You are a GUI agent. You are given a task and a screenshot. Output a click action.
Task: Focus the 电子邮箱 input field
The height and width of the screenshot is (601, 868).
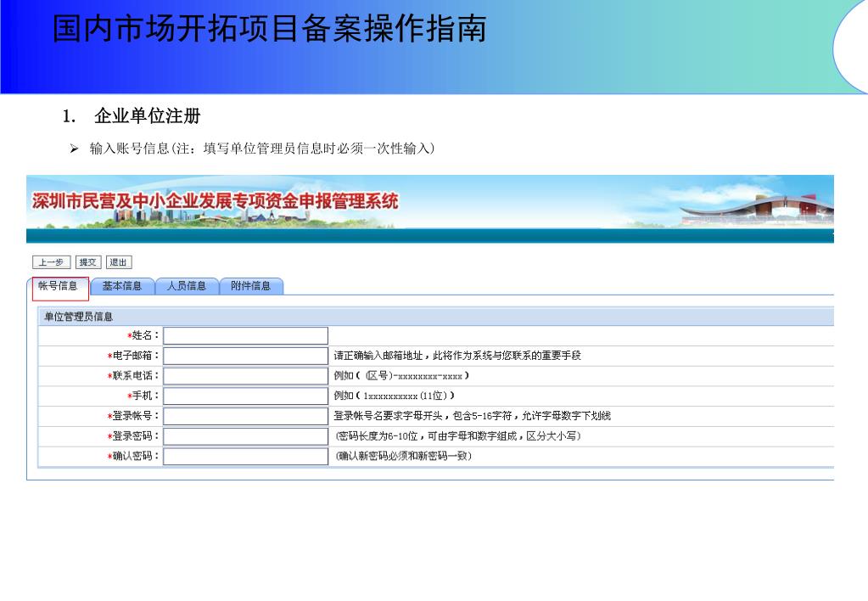click(246, 356)
